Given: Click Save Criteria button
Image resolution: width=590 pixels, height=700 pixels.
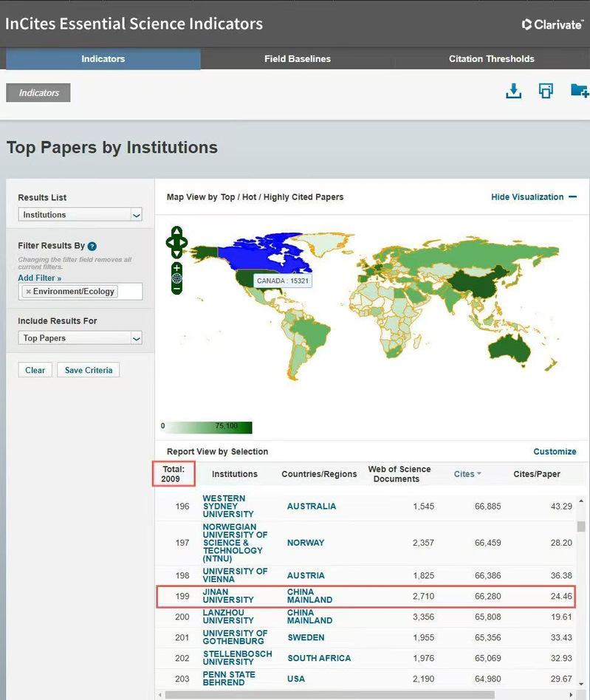Looking at the screenshot, I should tap(89, 370).
